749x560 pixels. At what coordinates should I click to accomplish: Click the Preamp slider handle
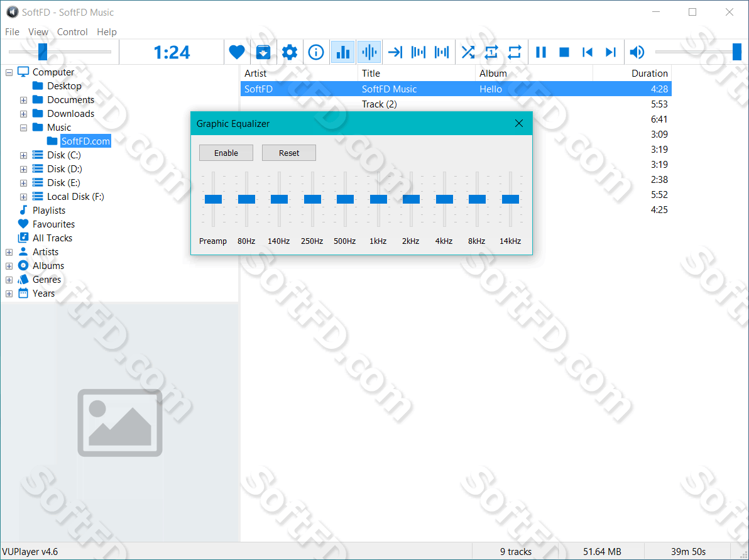(x=213, y=199)
